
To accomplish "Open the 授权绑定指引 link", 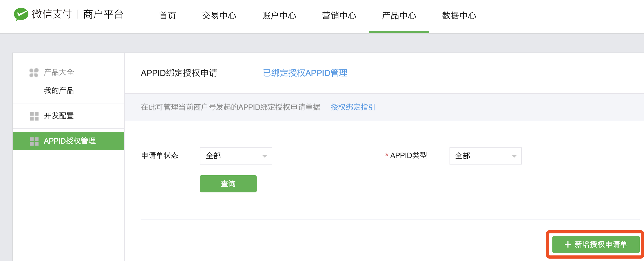I will click(x=352, y=107).
